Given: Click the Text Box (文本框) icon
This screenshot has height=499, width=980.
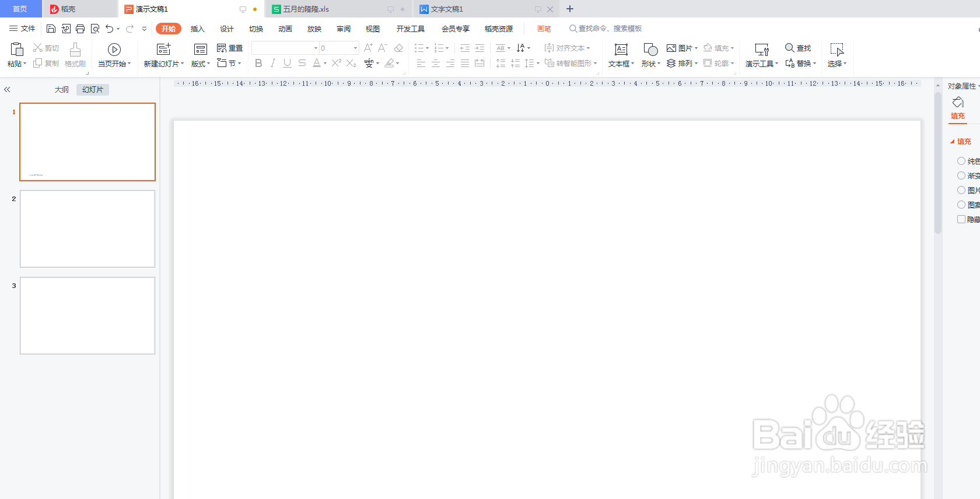Looking at the screenshot, I should point(621,50).
